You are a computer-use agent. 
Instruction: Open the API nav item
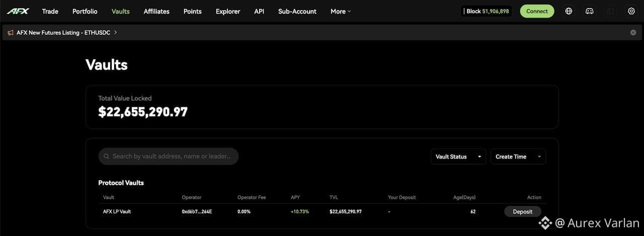[x=259, y=11]
